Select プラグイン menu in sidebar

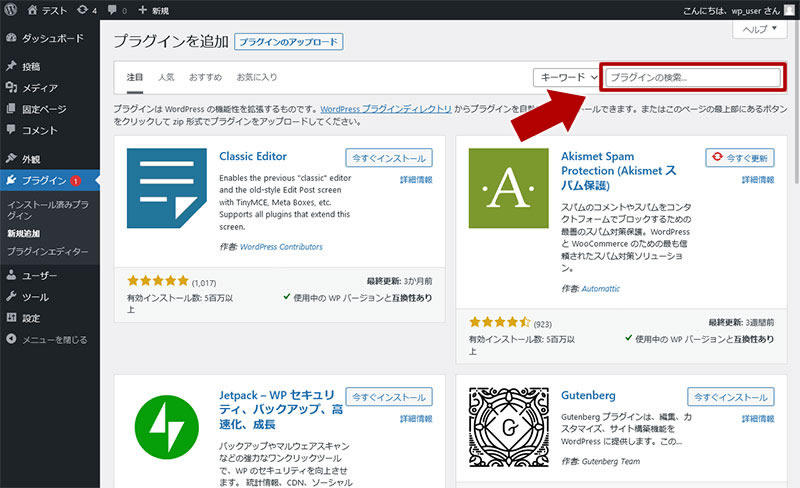click(50, 180)
